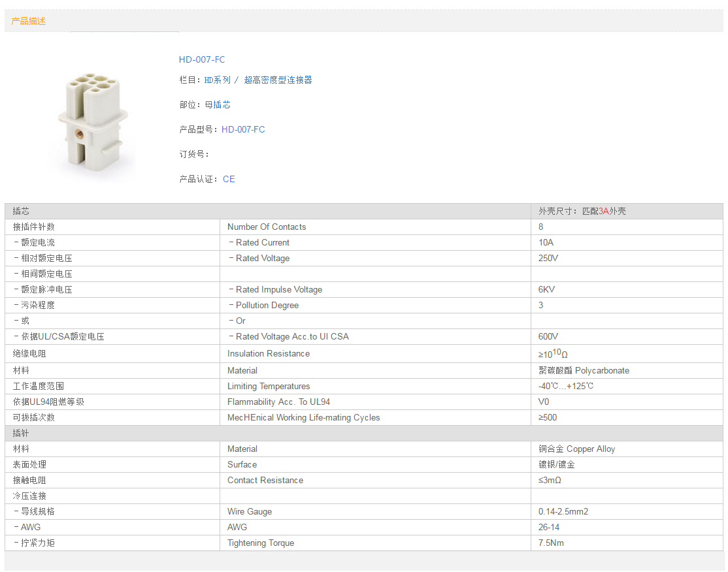
Task: Open the 超高密度型连接器 category link
Action: 278,80
